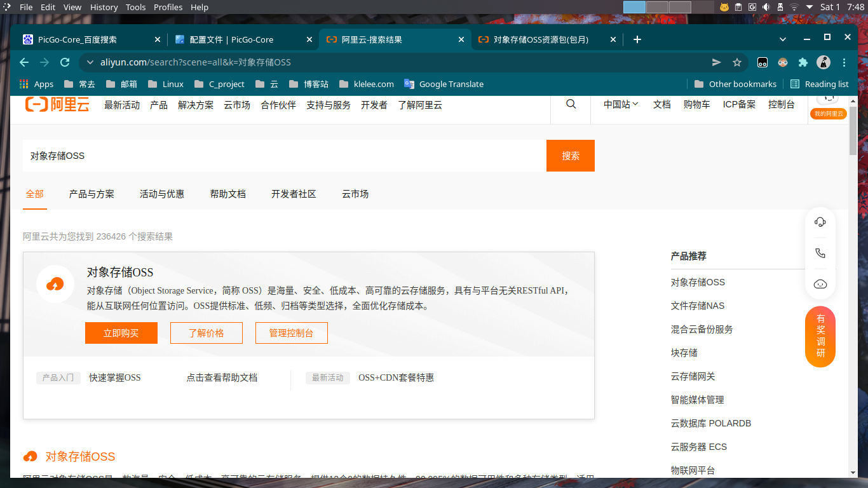Open the File menu
The height and width of the screenshot is (488, 868).
26,7
